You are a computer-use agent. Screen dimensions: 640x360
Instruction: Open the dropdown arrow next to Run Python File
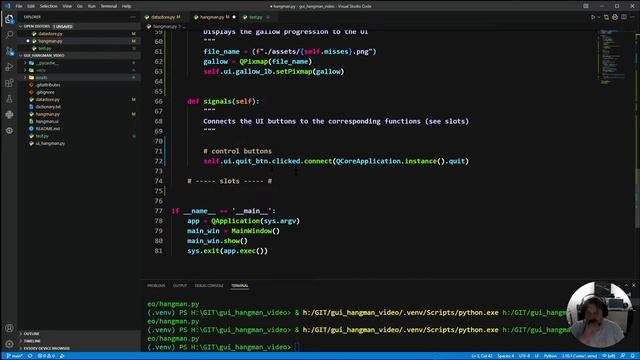click(x=598, y=17)
